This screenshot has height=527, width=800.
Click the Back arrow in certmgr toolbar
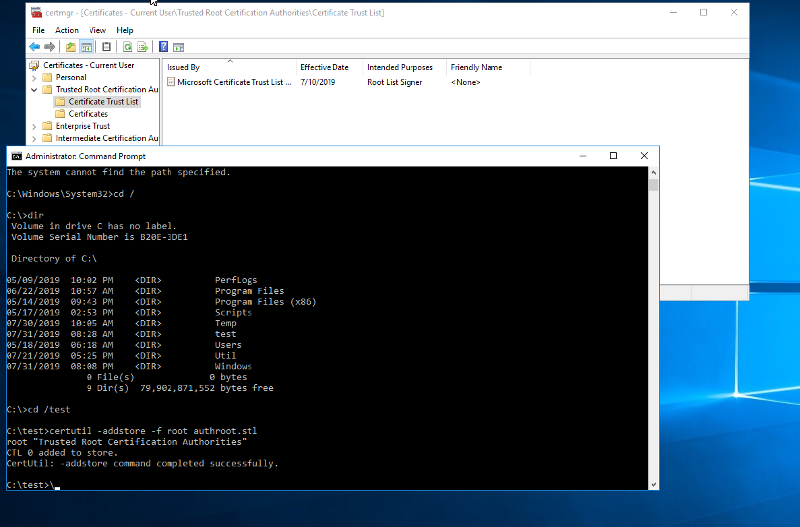click(35, 47)
